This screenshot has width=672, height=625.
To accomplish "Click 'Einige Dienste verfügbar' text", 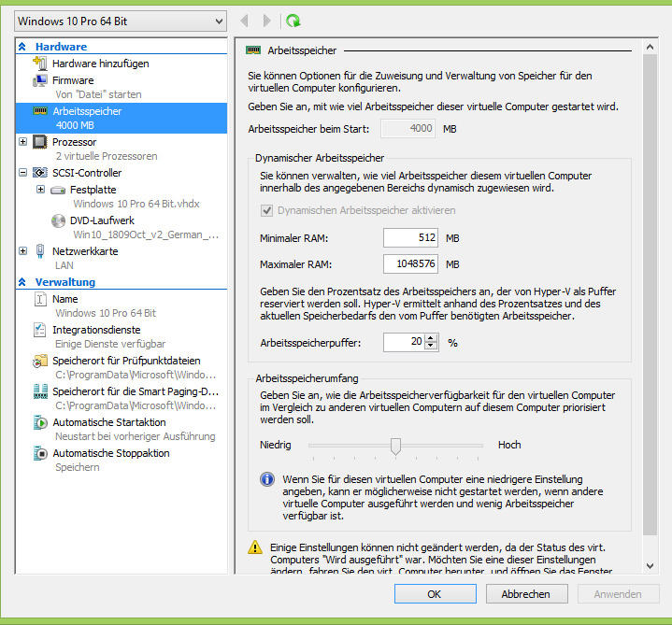I will (110, 344).
